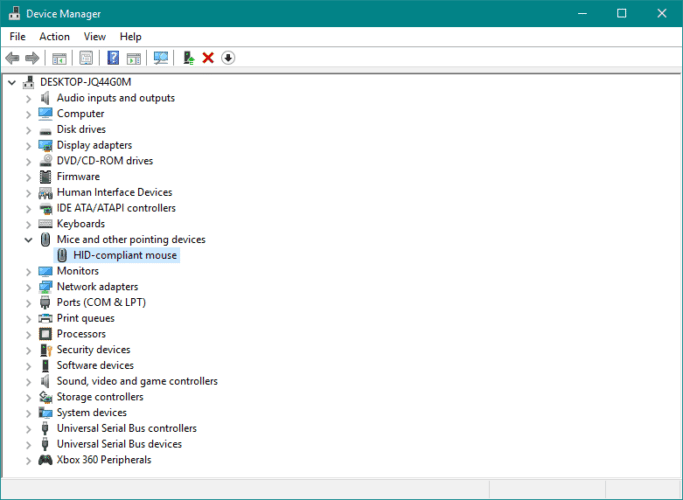Image resolution: width=683 pixels, height=500 pixels.
Task: Open the View menu
Action: [95, 36]
